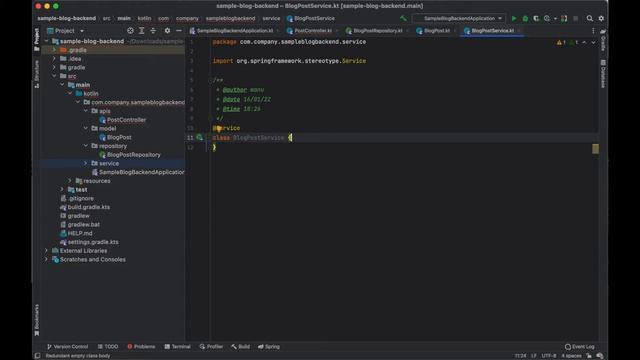Toggle tool window quick access icon bottom-left
The height and width of the screenshot is (360, 640).
pos(37,356)
